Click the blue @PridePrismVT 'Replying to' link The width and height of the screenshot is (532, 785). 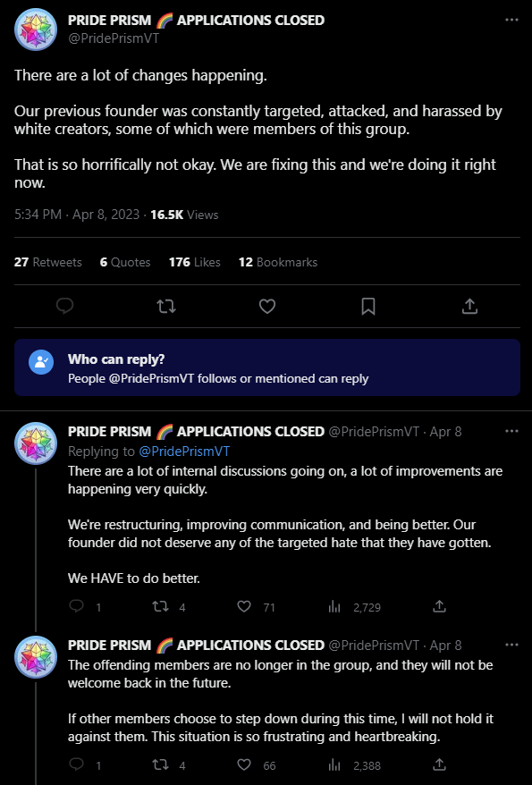(184, 452)
